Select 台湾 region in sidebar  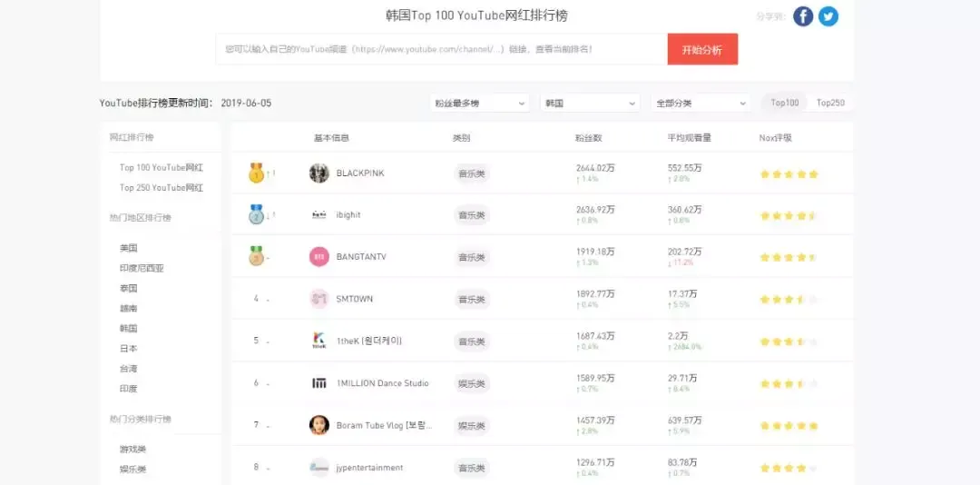[x=128, y=369]
